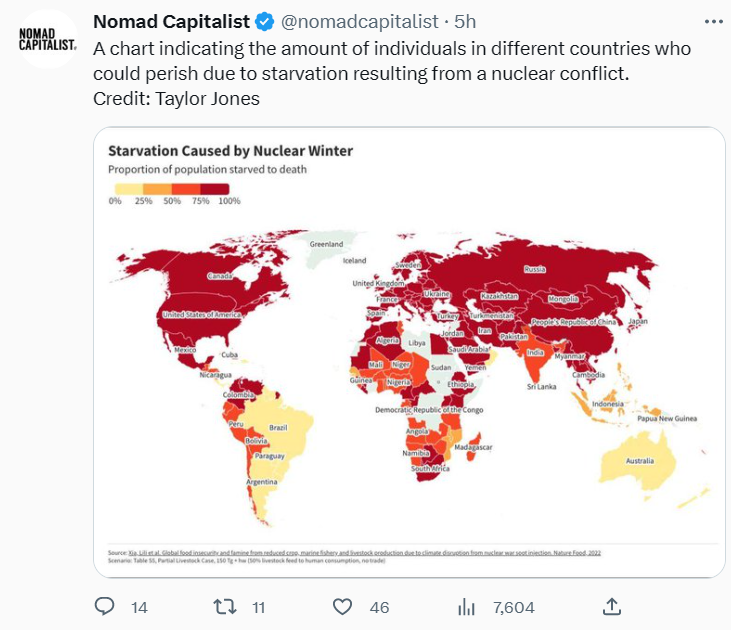Open the Nomad Capitalist display name
The height and width of the screenshot is (630, 731).
pos(172,21)
